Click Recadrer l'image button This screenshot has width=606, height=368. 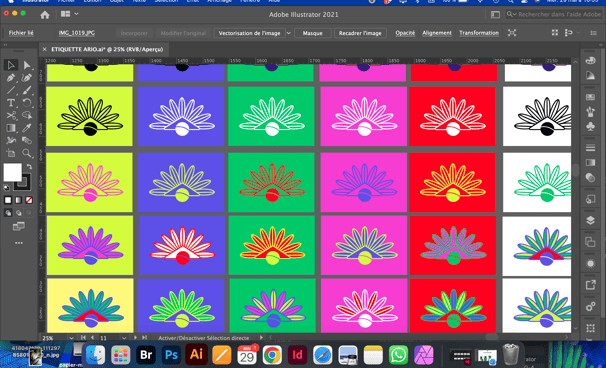(x=360, y=33)
